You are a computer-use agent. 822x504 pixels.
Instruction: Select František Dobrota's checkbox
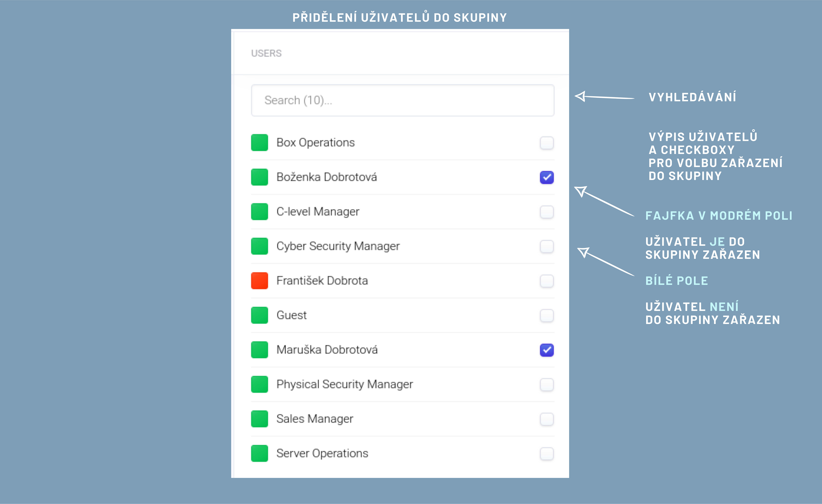[546, 281]
